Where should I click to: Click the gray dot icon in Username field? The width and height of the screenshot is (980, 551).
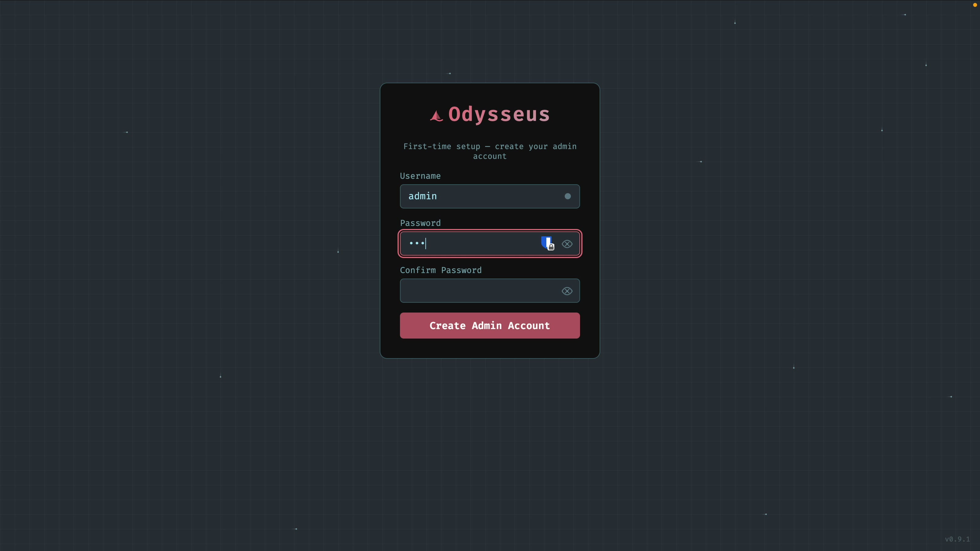567,196
